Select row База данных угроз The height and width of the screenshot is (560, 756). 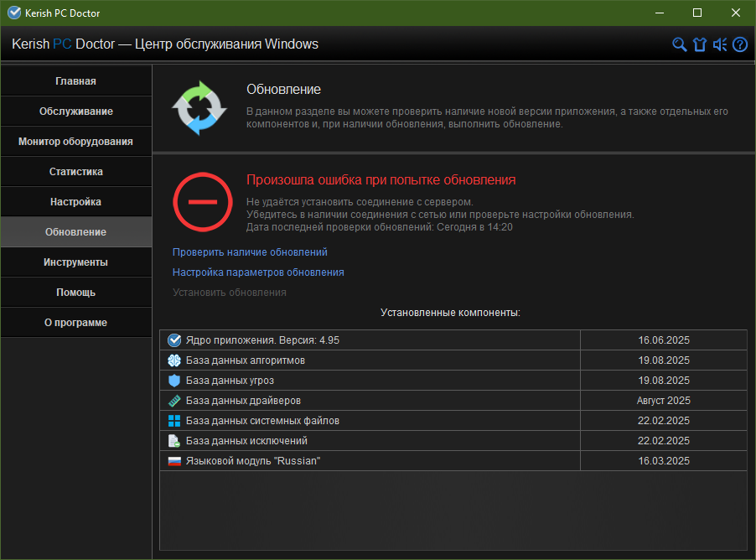(x=453, y=381)
